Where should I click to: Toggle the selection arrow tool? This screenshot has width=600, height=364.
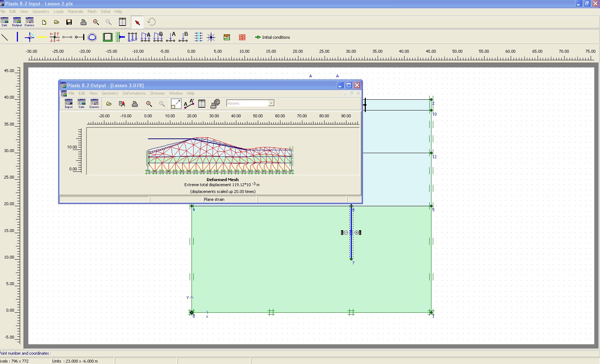click(x=137, y=22)
